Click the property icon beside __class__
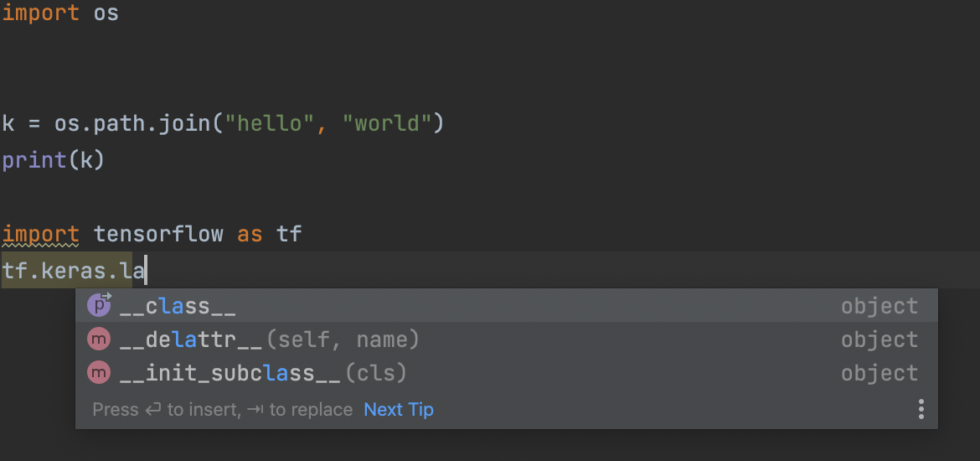This screenshot has width=980, height=461. tap(100, 305)
